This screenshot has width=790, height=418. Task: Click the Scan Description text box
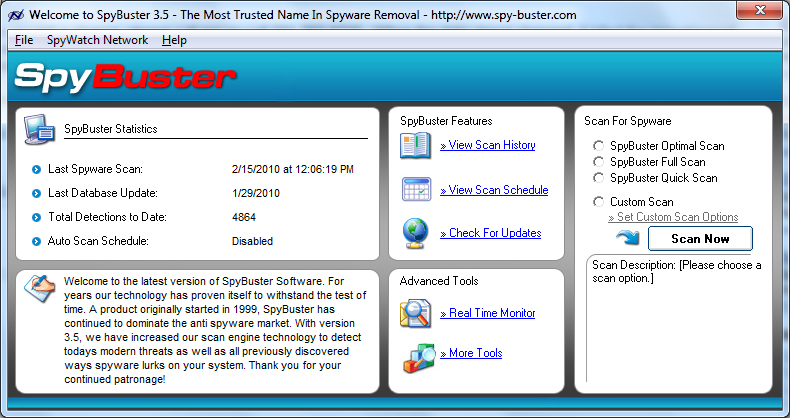click(x=674, y=320)
